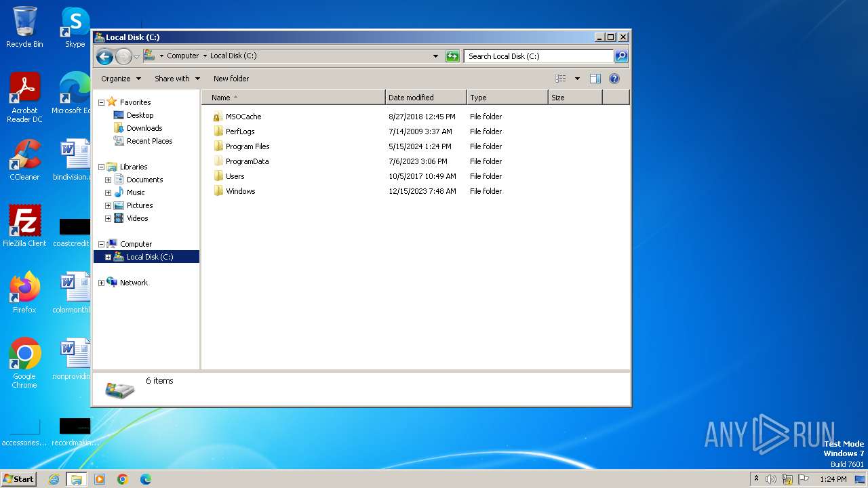Click the Explorer Forward arrow button

123,56
